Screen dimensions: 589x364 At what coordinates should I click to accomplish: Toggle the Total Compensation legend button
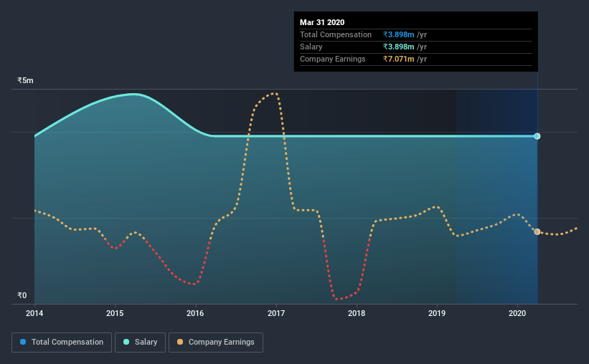pyautogui.click(x=62, y=343)
